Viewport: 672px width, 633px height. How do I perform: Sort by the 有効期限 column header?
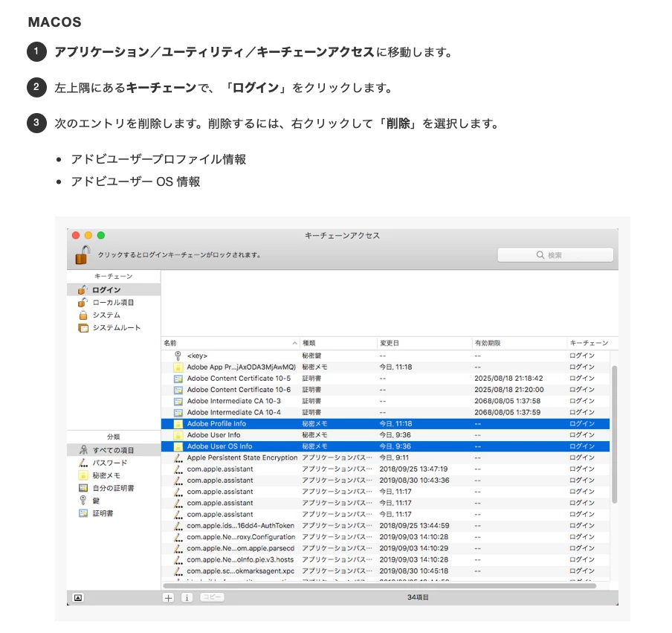[x=519, y=343]
